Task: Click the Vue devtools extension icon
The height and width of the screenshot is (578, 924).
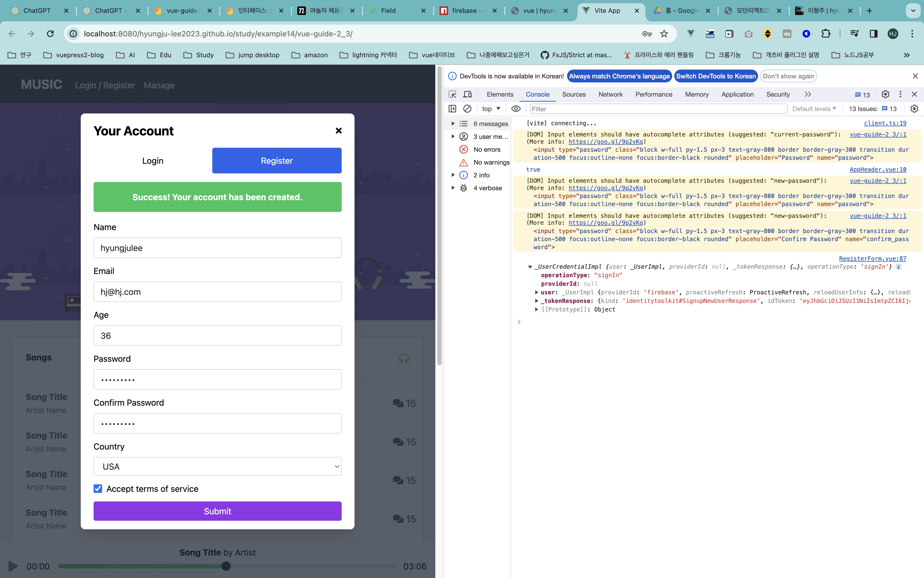Action: coord(690,34)
